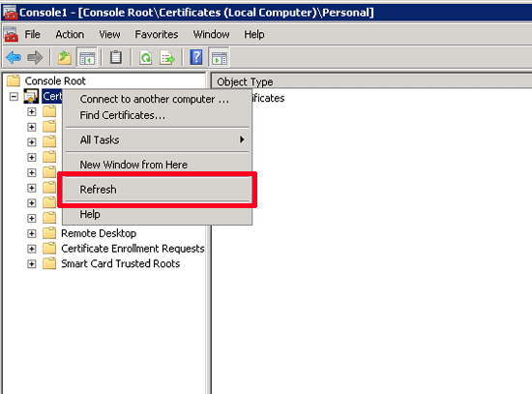Click the gray Forward arrow in toolbar
The image size is (532, 394).
point(35,57)
